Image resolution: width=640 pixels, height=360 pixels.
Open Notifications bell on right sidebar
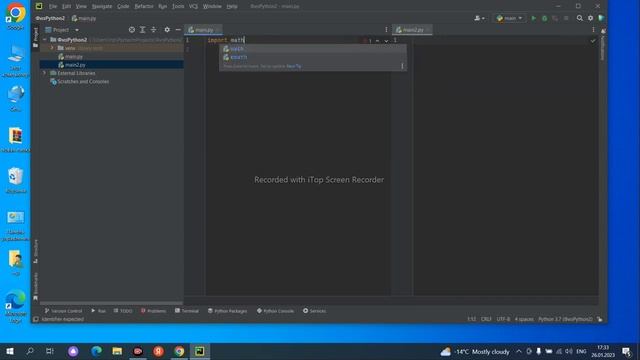coord(603,31)
